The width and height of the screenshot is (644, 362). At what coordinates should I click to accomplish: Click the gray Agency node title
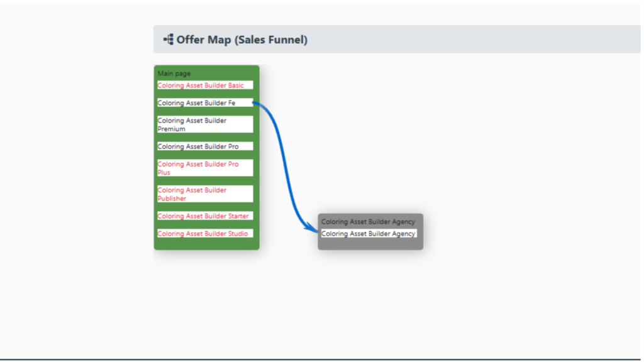pos(368,222)
